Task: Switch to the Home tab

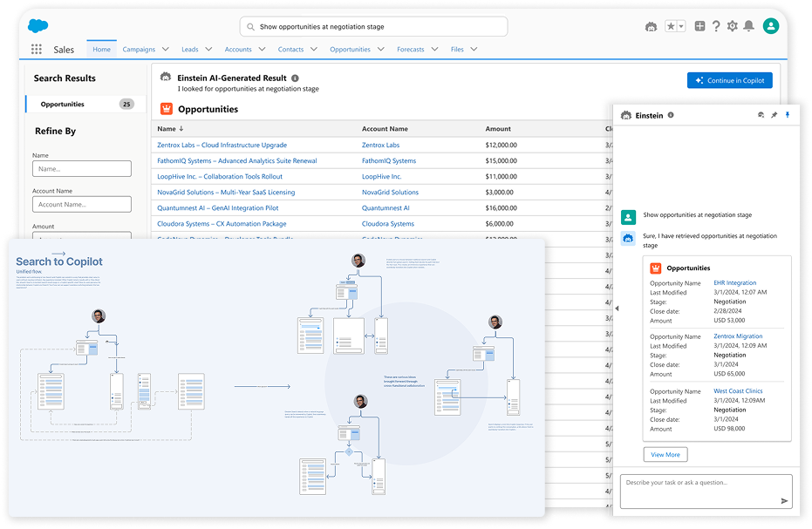Action: pos(101,50)
